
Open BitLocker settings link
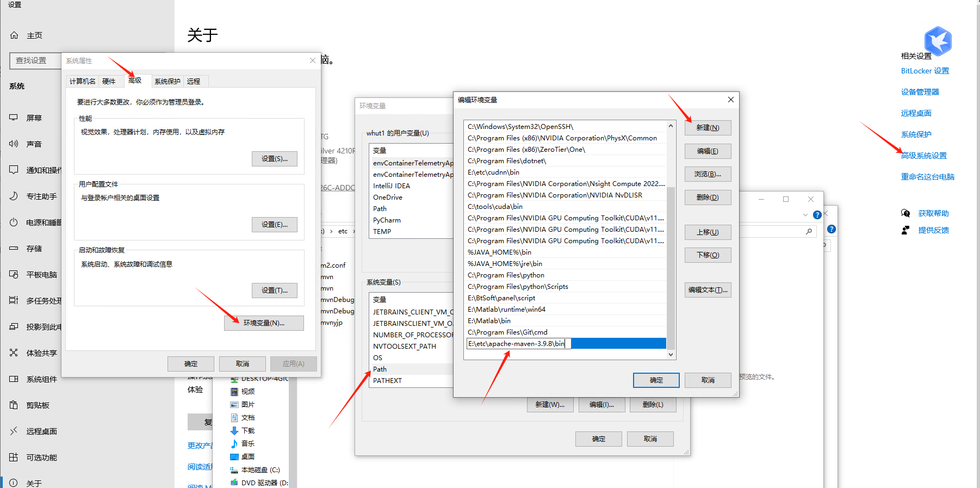pyautogui.click(x=925, y=71)
